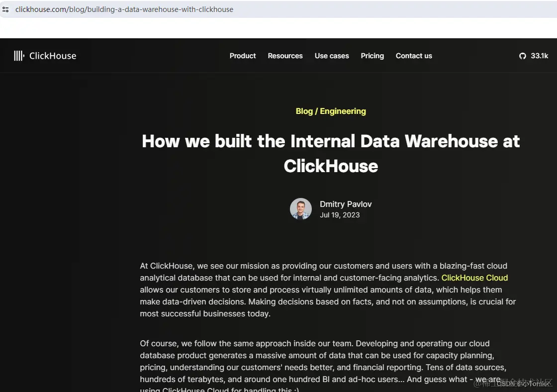Open the Resources menu

[x=285, y=56]
